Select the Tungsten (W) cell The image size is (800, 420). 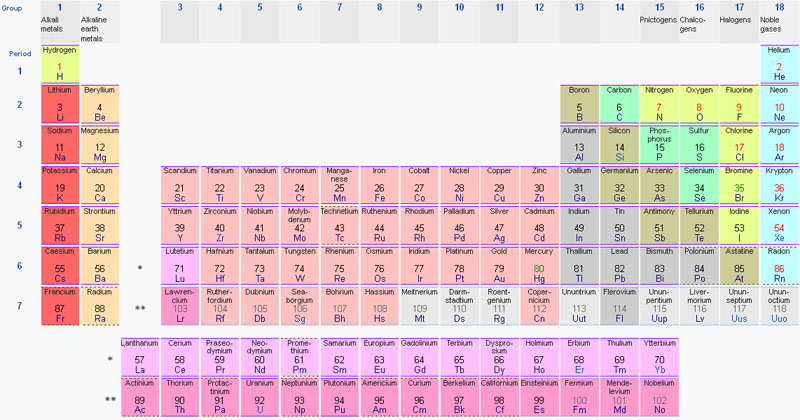point(299,265)
